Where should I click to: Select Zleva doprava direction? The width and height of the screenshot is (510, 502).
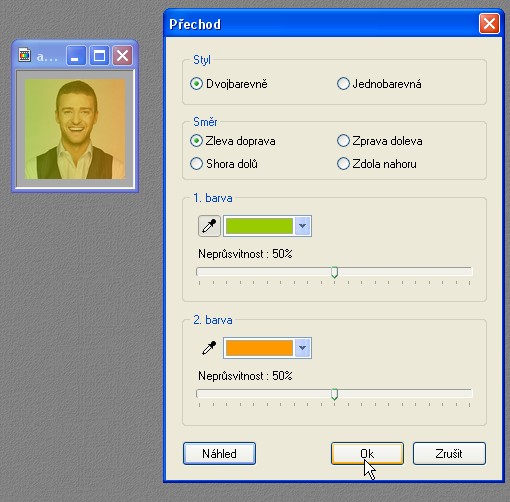pyautogui.click(x=233, y=141)
